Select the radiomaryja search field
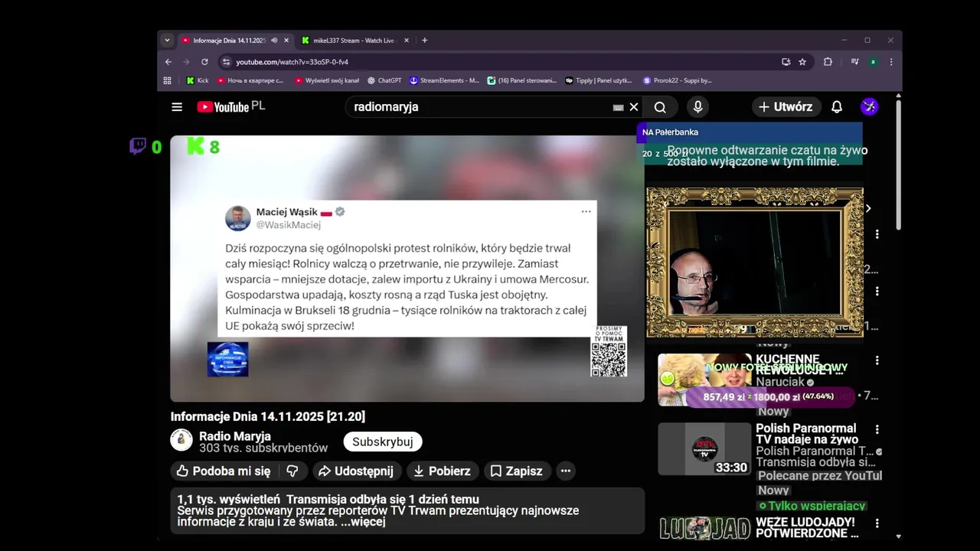 [479, 107]
